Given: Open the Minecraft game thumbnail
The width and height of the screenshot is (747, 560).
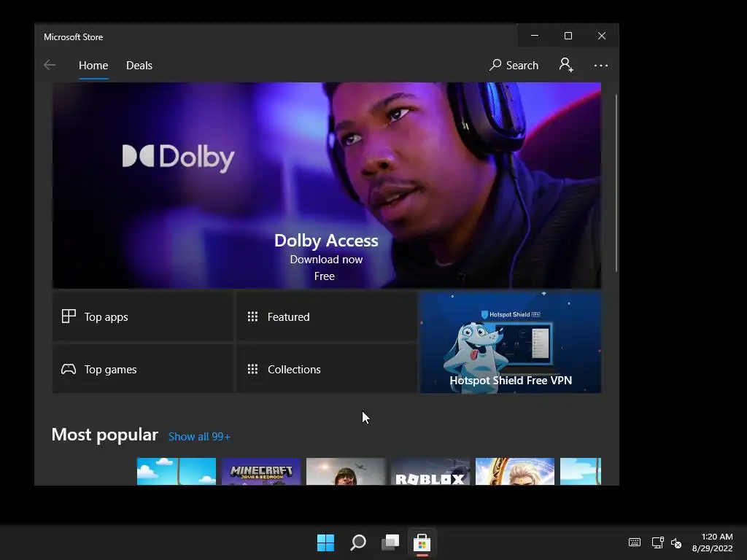Looking at the screenshot, I should tap(261, 472).
